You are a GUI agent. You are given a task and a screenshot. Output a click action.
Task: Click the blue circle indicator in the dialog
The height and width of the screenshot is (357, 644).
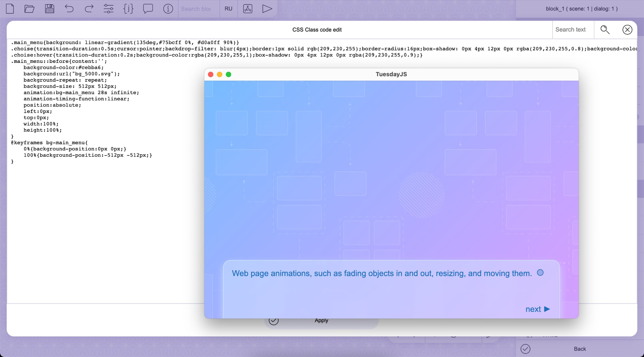(x=540, y=273)
